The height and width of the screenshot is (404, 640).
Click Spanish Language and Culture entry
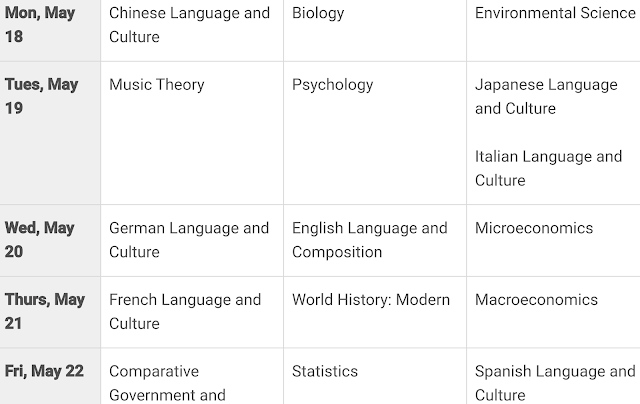555,383
